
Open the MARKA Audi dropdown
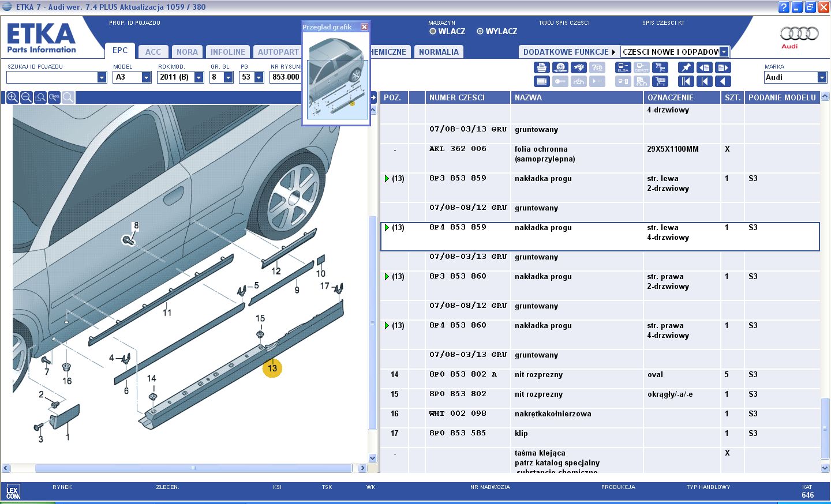tap(822, 77)
